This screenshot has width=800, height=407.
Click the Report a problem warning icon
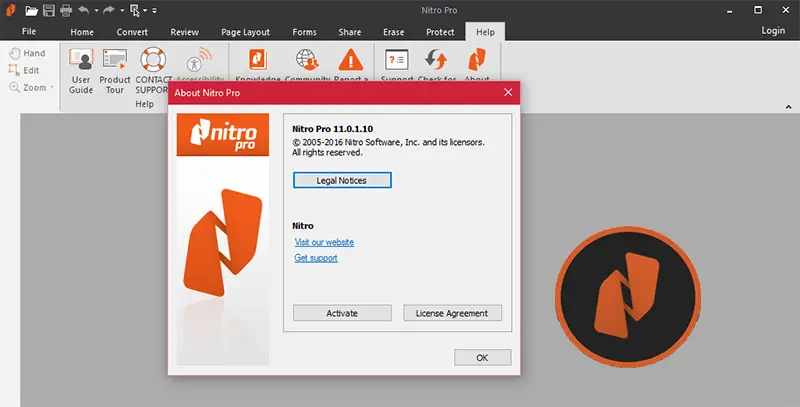[x=351, y=60]
